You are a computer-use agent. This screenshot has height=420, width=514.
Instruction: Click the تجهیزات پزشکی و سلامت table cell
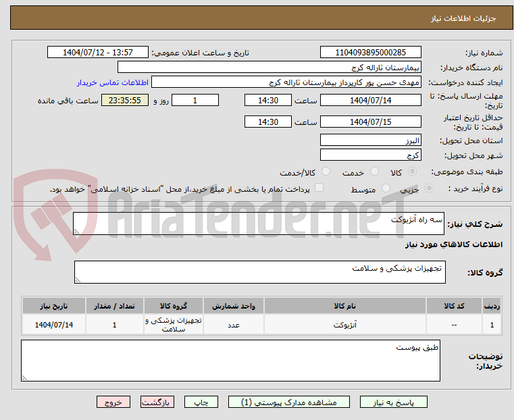pyautogui.click(x=174, y=325)
